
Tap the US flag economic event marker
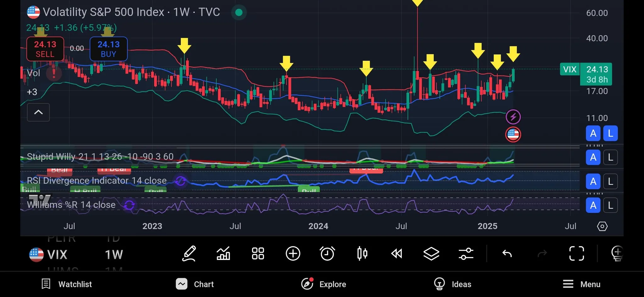click(x=513, y=135)
